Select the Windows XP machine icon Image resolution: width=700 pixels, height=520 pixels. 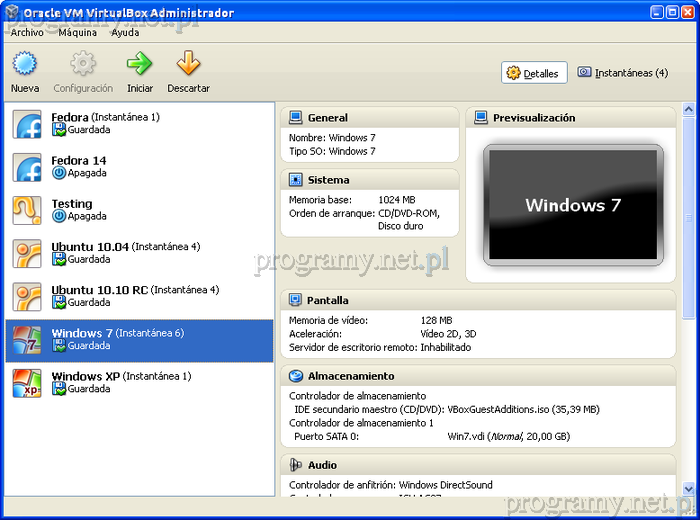[27, 383]
